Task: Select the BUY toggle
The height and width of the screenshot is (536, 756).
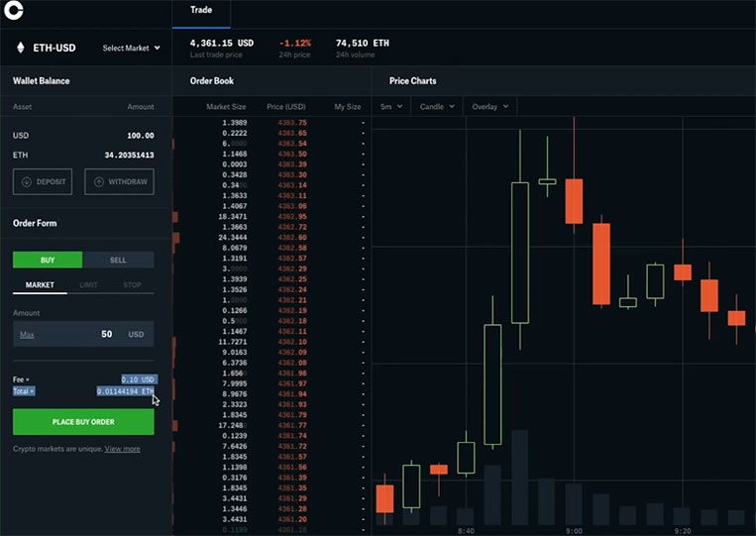Action: [x=48, y=260]
